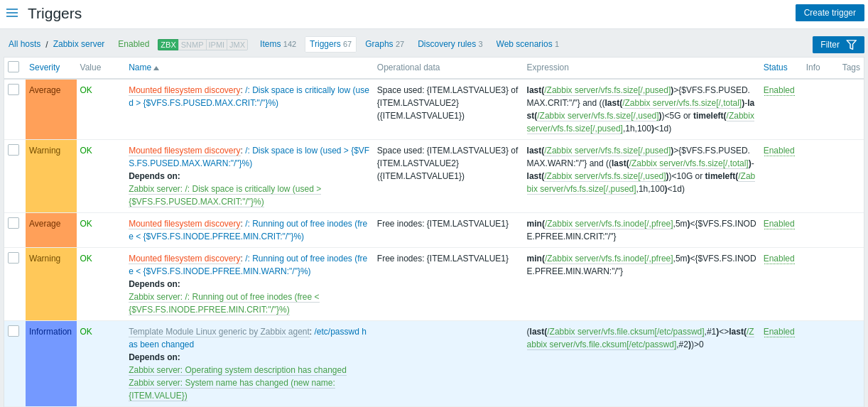The height and width of the screenshot is (407, 868).
Task: Click the ZBX availability badge
Action: coord(168,45)
